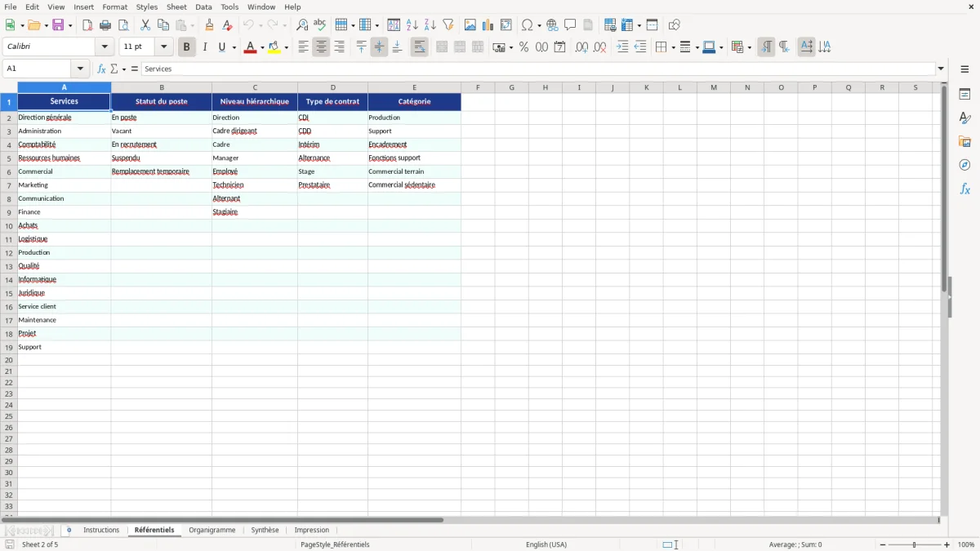This screenshot has width=980, height=551.
Task: Open the Format menu
Action: click(115, 7)
